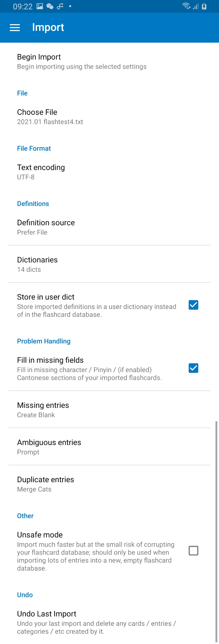Tap the battery charging icon

[x=204, y=6]
